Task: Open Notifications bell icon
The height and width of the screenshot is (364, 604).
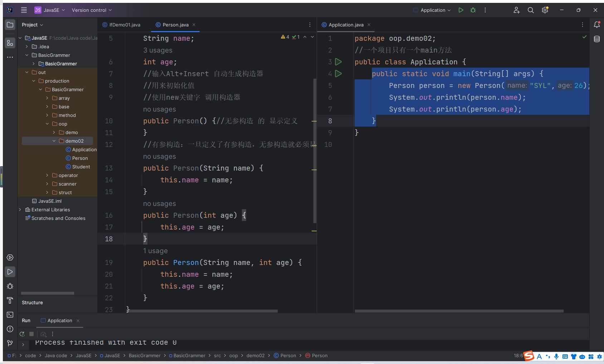Action: point(597,25)
